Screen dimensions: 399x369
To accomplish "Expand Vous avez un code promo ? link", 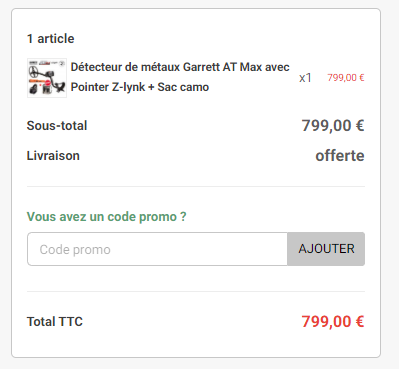I will pos(107,217).
